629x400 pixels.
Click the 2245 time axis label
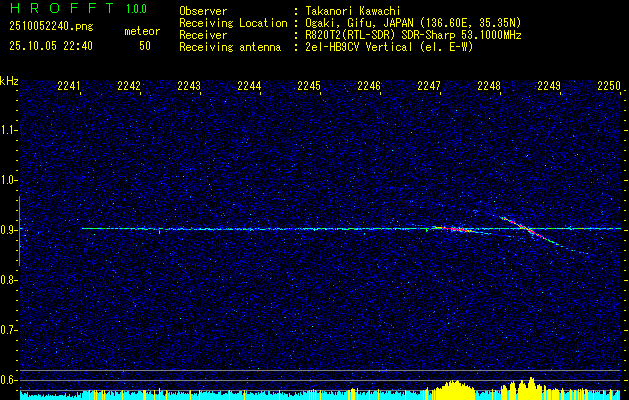click(x=309, y=86)
